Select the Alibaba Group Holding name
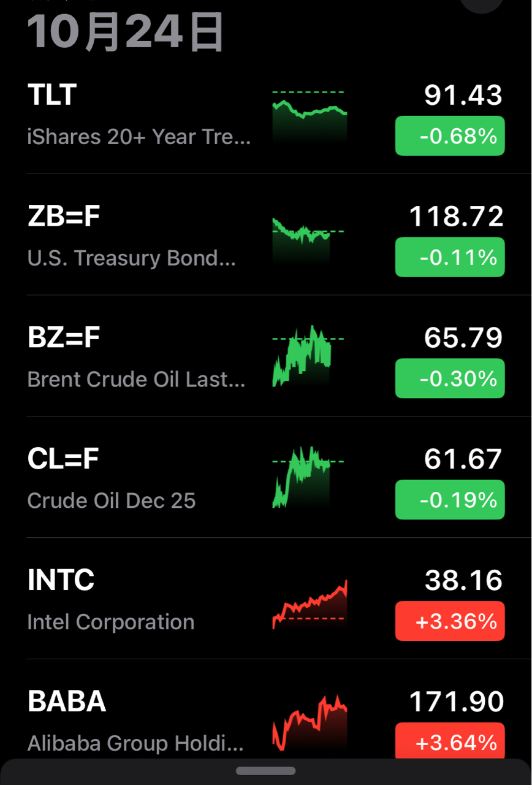 [x=135, y=743]
